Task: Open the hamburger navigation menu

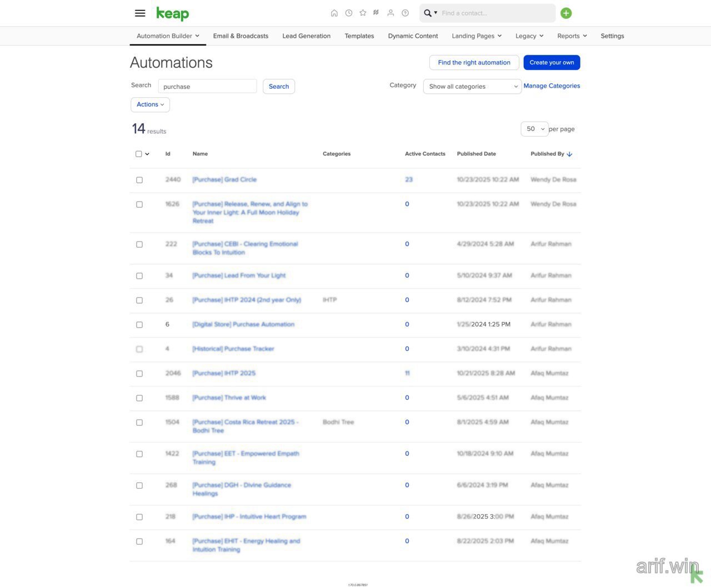Action: [139, 13]
